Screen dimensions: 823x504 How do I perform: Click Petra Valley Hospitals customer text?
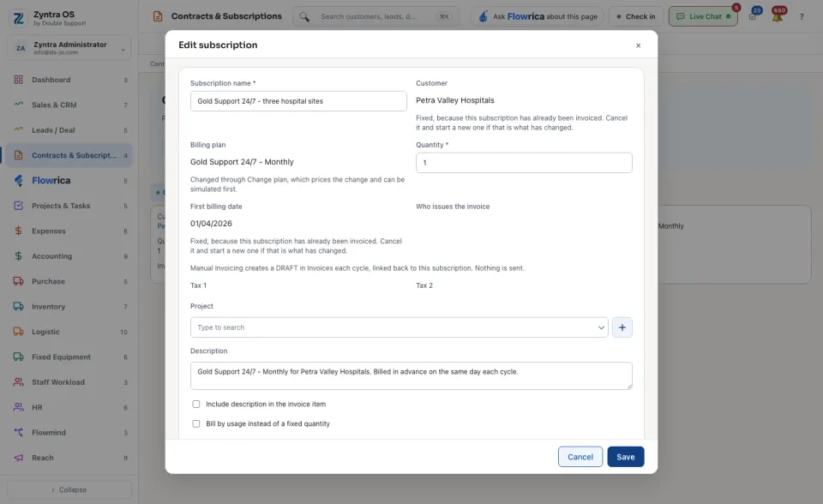455,100
